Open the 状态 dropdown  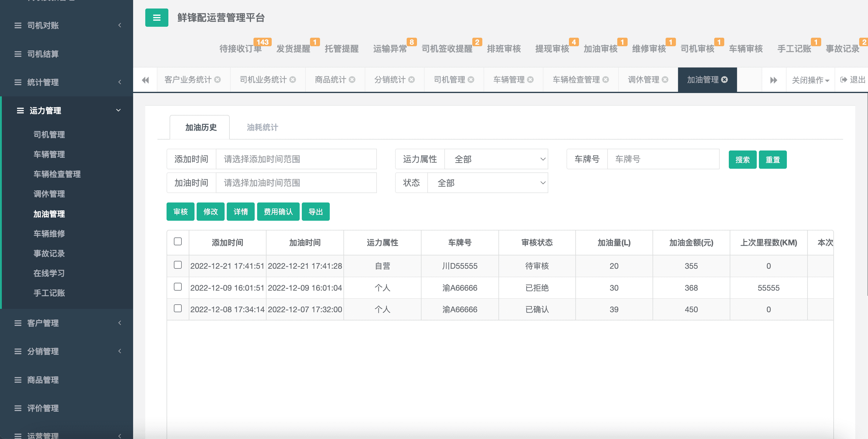[x=487, y=183]
